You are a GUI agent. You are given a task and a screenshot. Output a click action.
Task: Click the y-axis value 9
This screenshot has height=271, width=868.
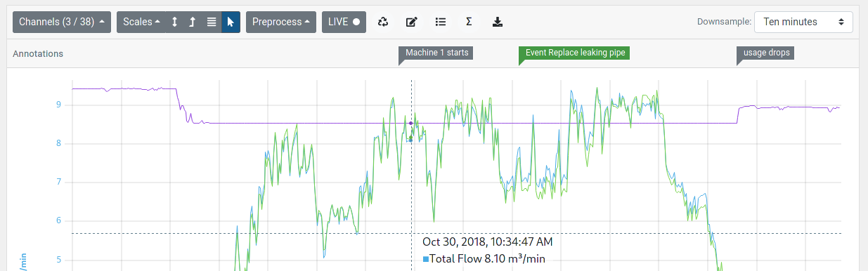[59, 105]
